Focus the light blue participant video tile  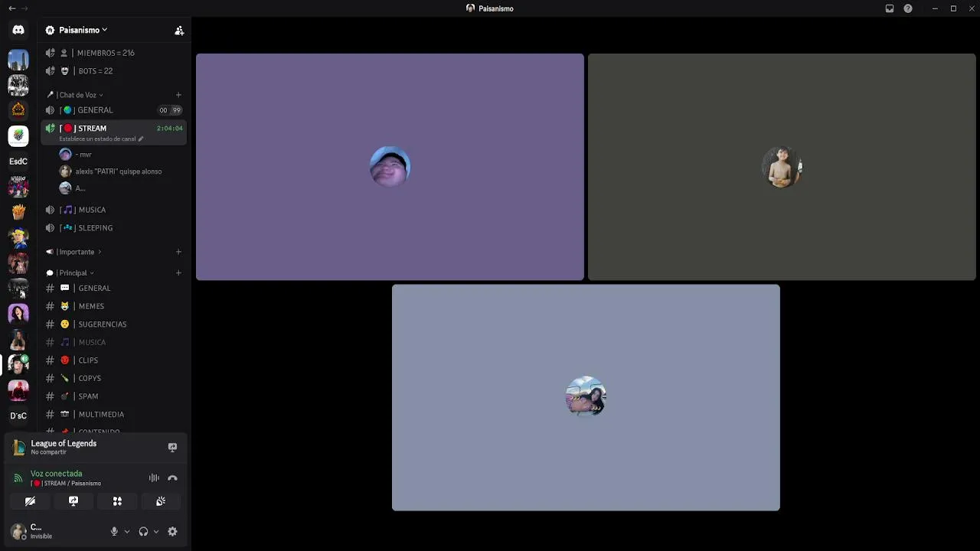pyautogui.click(x=586, y=398)
